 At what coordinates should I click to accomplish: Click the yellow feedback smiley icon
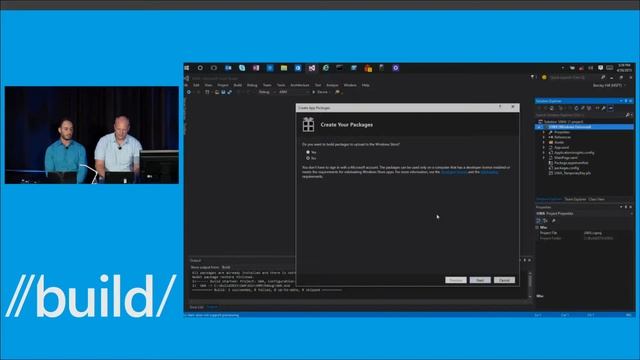(x=544, y=77)
